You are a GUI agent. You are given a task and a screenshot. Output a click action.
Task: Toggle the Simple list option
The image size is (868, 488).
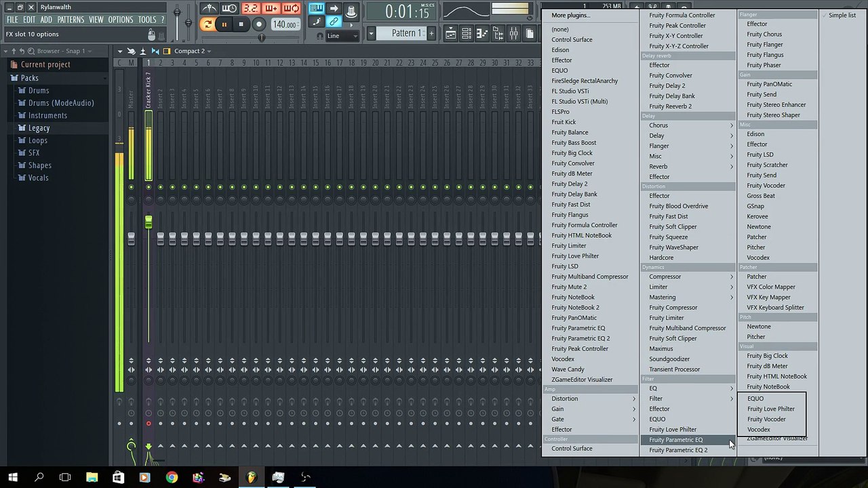point(842,15)
